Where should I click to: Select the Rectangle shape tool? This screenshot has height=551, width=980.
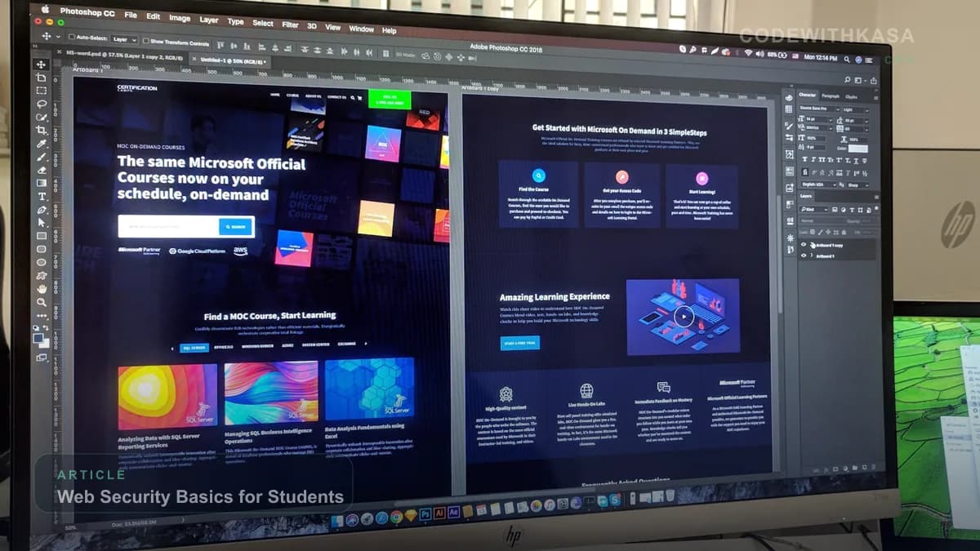(x=42, y=235)
